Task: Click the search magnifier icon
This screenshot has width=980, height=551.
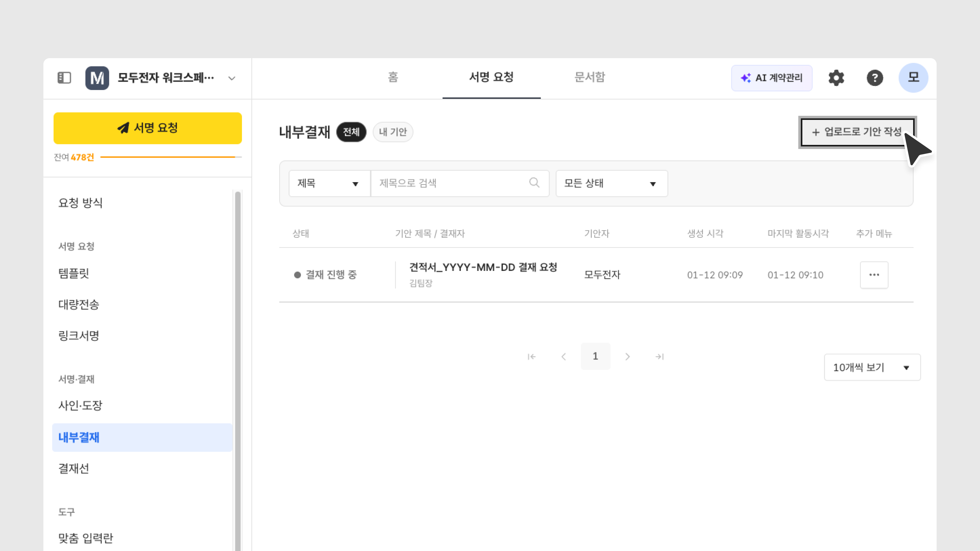Action: (x=534, y=183)
